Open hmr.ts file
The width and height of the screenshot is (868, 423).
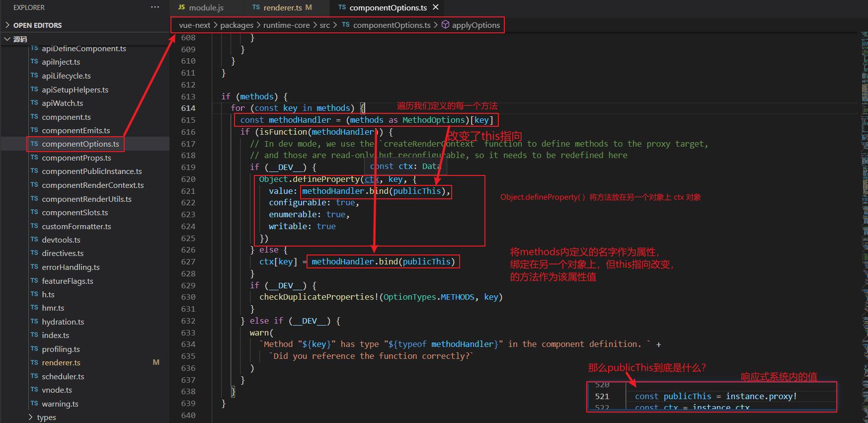point(53,308)
